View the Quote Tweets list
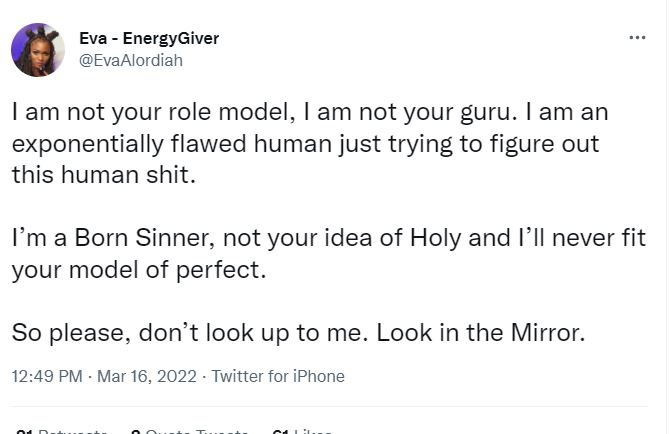669x434 pixels. 190,431
